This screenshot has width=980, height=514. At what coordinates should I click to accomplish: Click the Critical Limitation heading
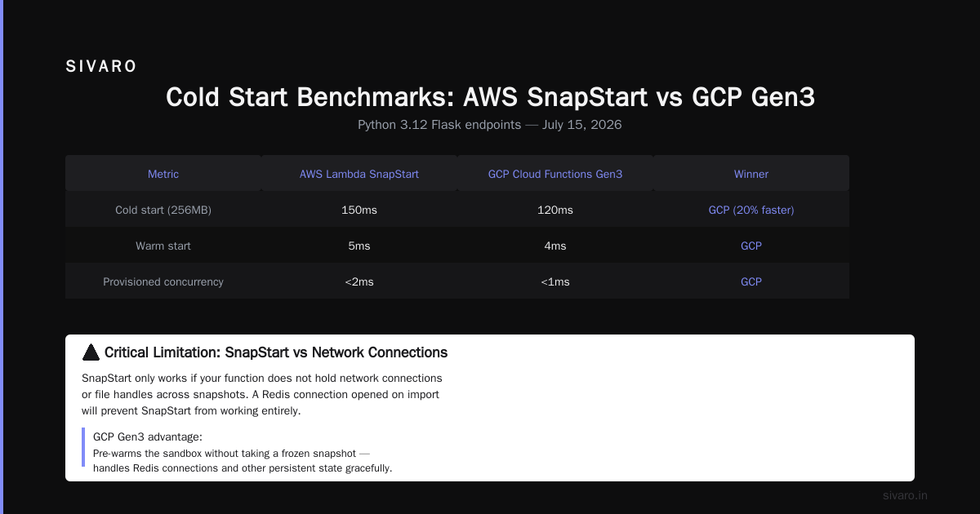point(276,352)
